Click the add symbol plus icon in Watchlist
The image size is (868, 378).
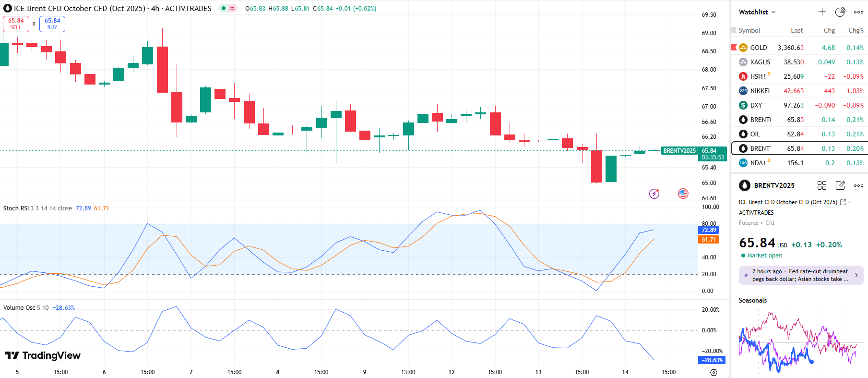[x=822, y=12]
